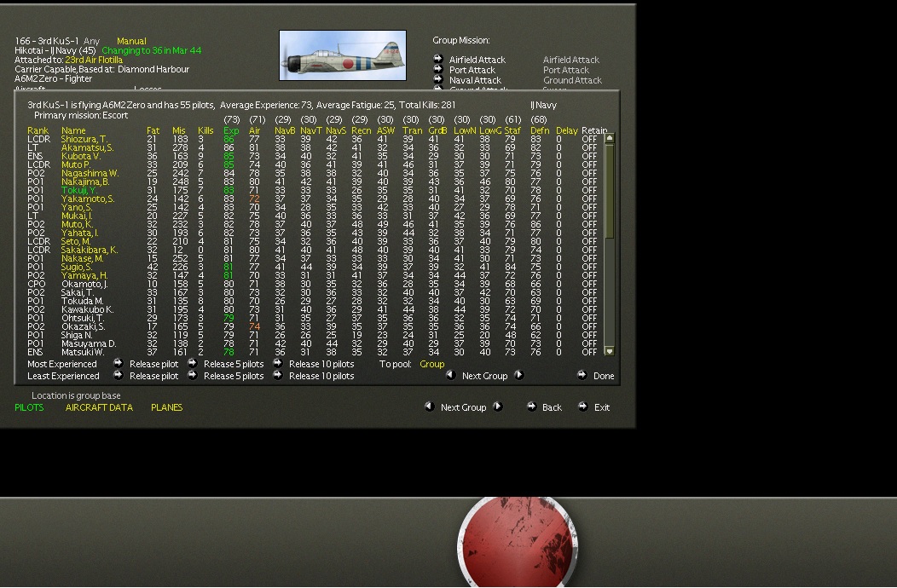Click the Airfield Attack mission arrow icon
This screenshot has height=588, width=897.
tap(438, 59)
